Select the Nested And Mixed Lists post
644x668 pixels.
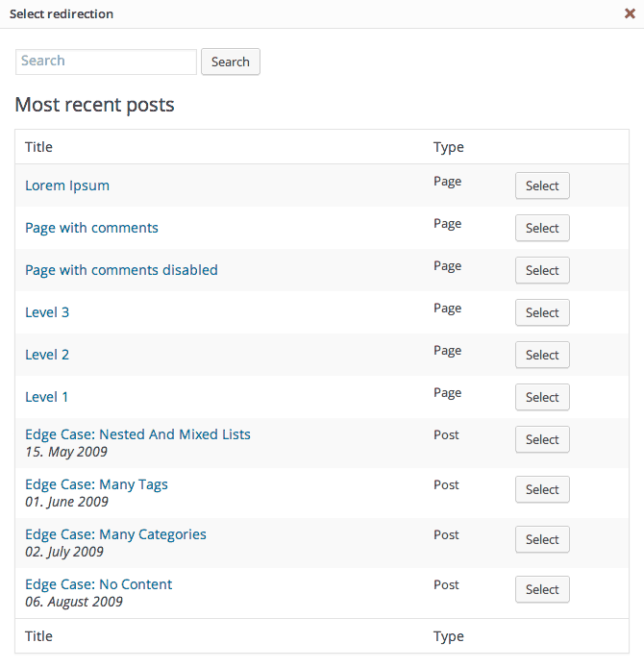[x=542, y=439]
